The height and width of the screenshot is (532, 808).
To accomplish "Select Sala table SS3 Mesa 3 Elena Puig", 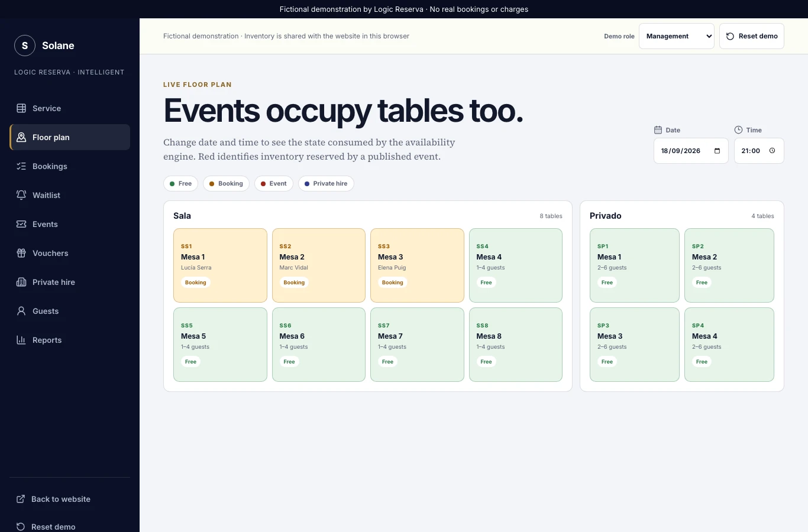I will [417, 265].
